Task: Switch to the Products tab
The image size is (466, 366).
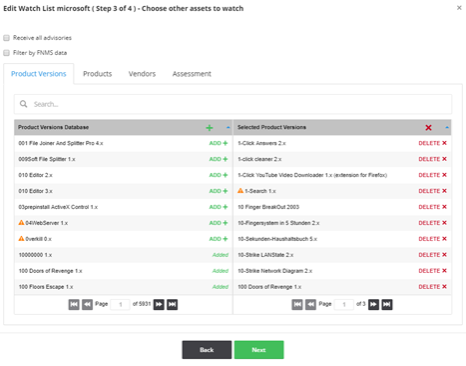Action: 97,74
